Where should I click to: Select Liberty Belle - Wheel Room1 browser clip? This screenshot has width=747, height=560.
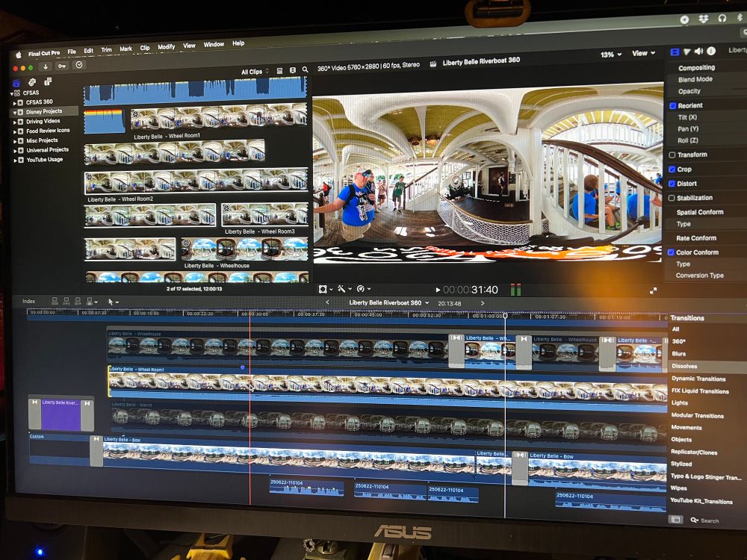(x=219, y=117)
